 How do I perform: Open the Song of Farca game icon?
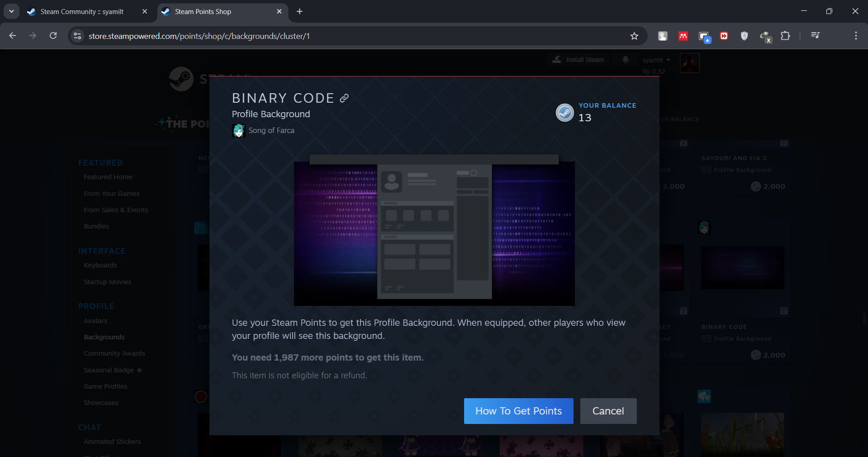pos(239,131)
